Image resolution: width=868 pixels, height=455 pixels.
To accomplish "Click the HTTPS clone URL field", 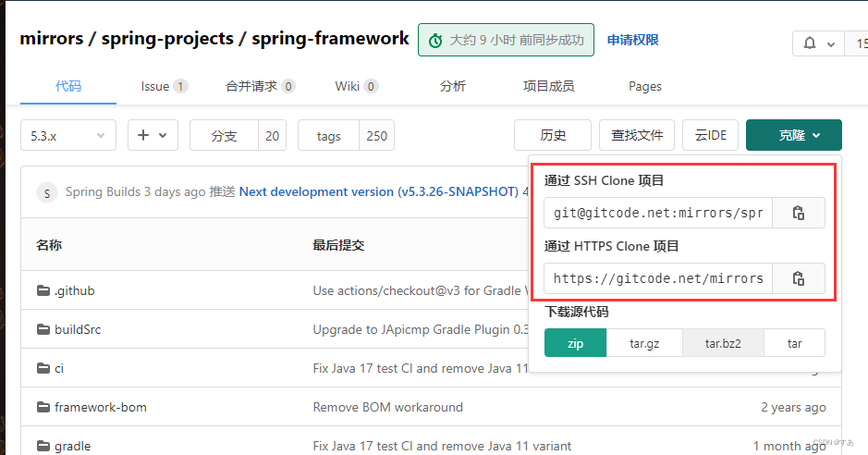I will point(658,278).
